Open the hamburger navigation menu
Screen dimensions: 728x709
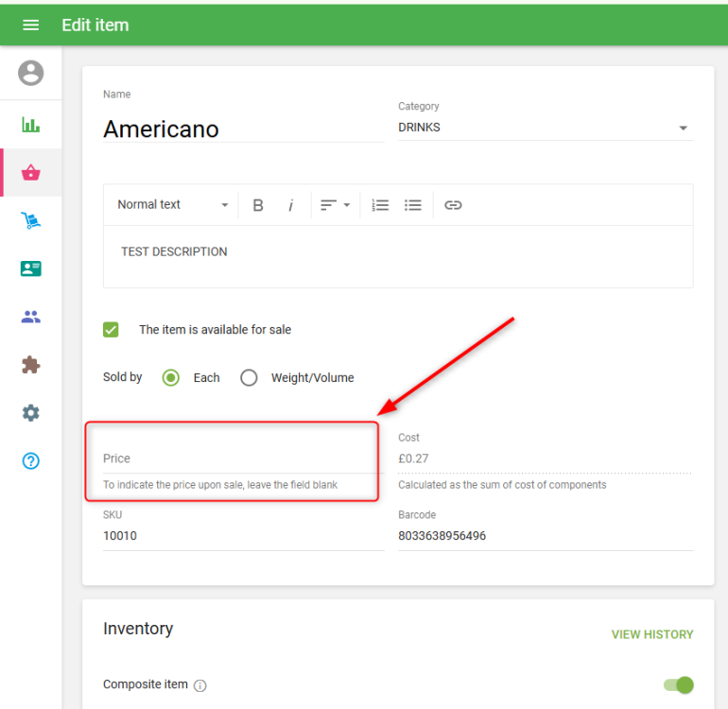(x=30, y=25)
